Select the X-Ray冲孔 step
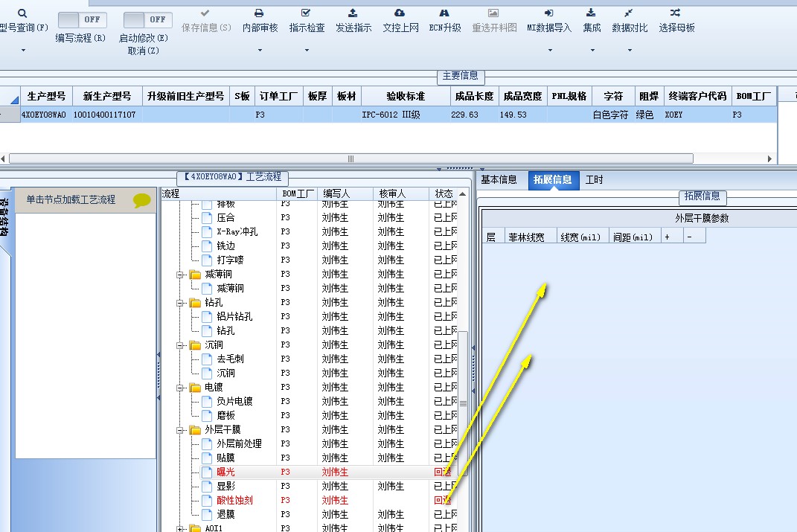 [x=237, y=231]
